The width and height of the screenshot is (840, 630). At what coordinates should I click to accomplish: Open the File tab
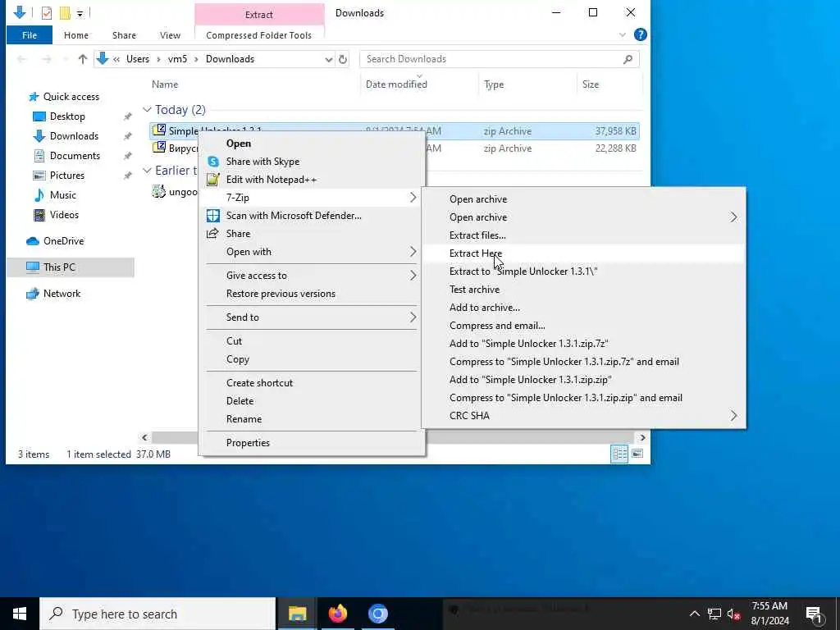point(30,35)
